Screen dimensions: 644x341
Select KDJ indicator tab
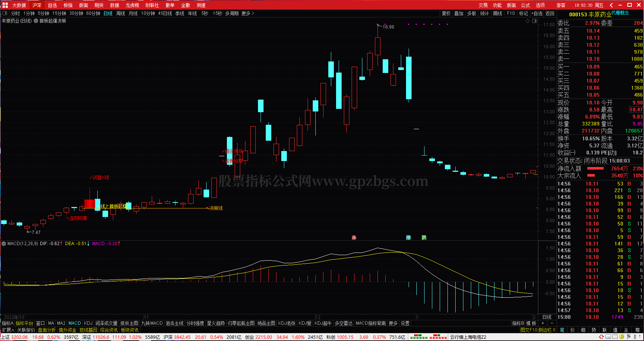coord(88,323)
